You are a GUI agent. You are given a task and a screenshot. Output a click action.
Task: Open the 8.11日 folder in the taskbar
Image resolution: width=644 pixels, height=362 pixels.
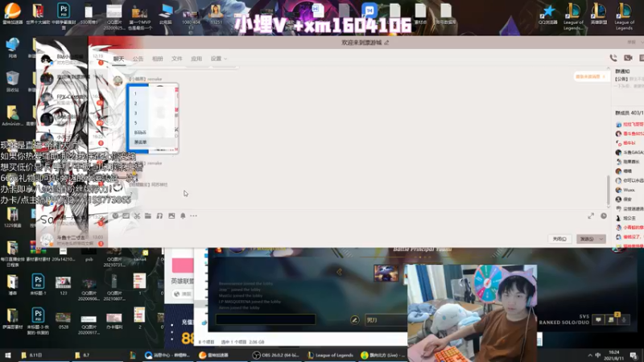33,355
